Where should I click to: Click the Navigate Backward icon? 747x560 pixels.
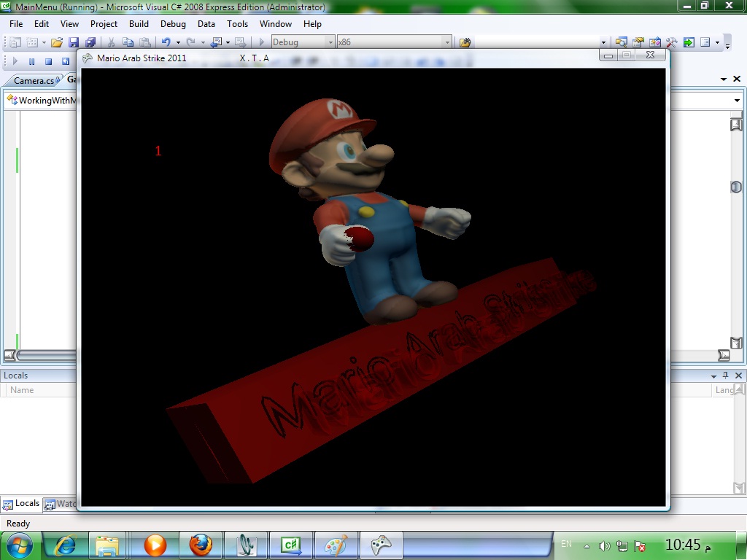216,42
